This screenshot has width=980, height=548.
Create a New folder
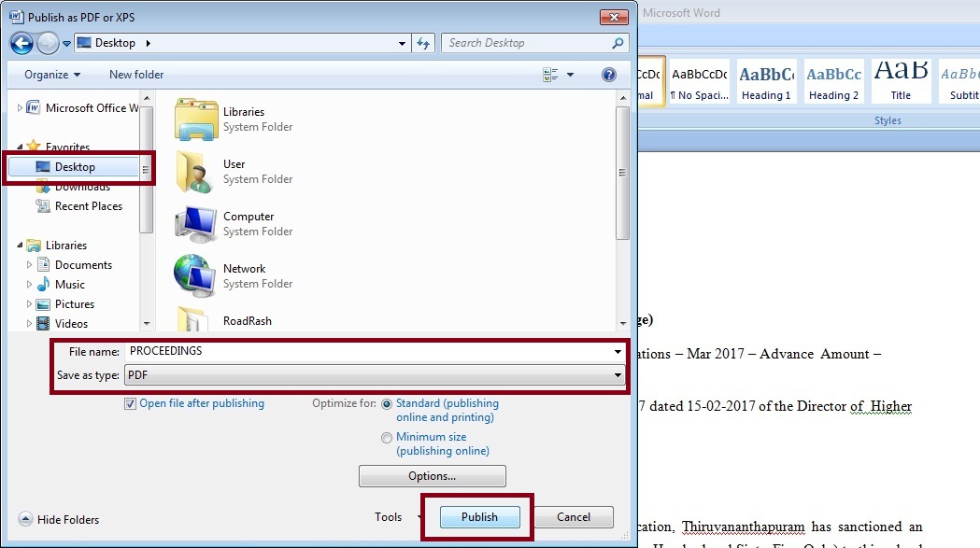(136, 75)
